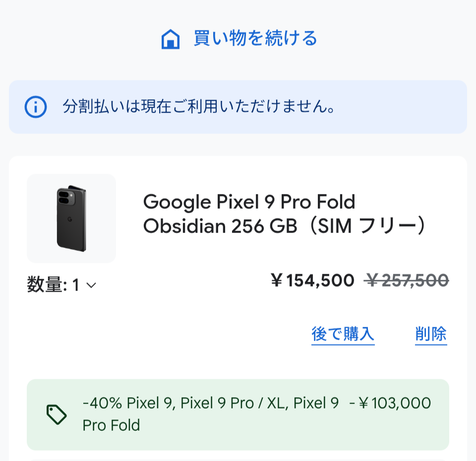The image size is (476, 461).
Task: Click the price tag icon in the green banner
Action: 57,414
